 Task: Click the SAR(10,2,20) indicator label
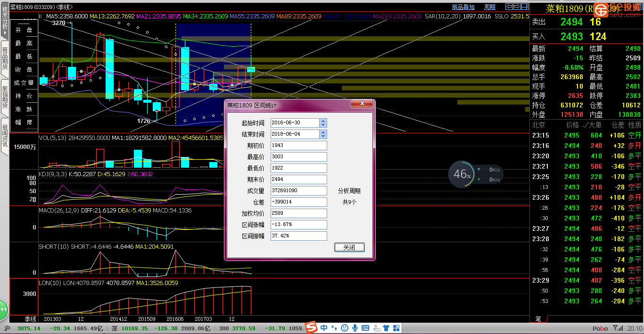click(442, 16)
